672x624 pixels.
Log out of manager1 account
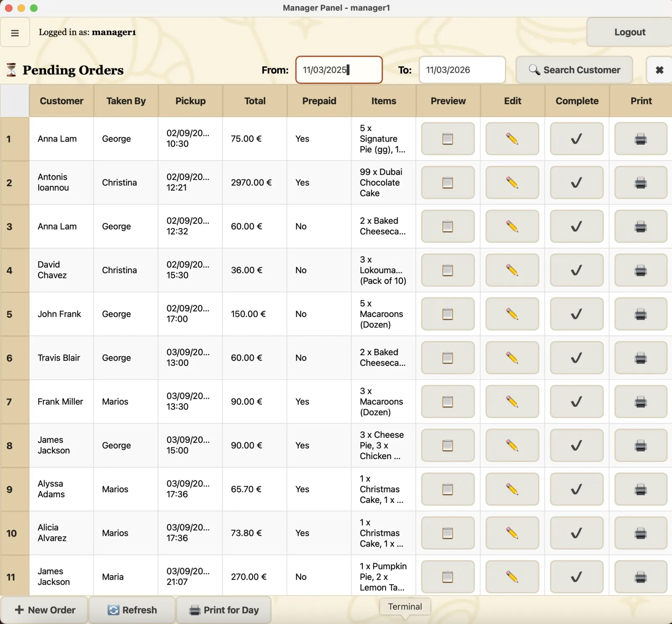point(629,32)
